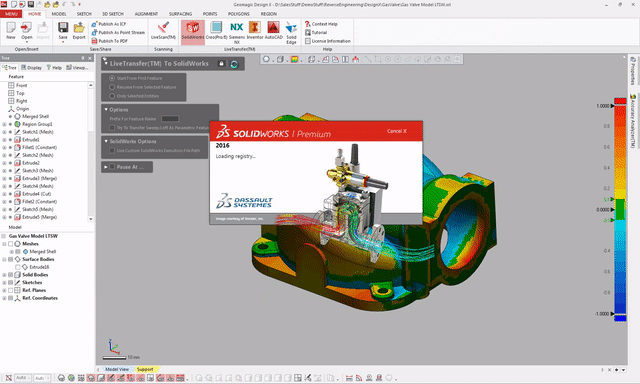Select AutoCAD LiveTransfer icon
The image size is (640, 384).
tap(273, 30)
